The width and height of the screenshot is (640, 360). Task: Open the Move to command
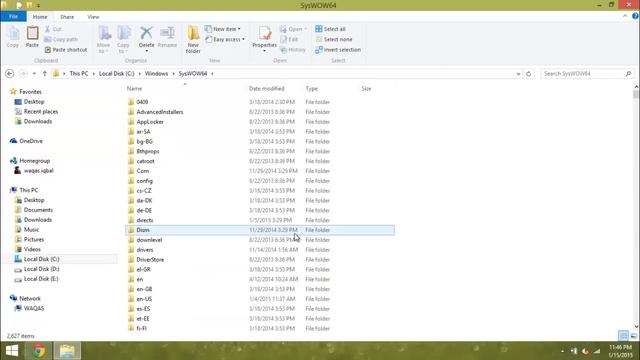click(x=104, y=40)
